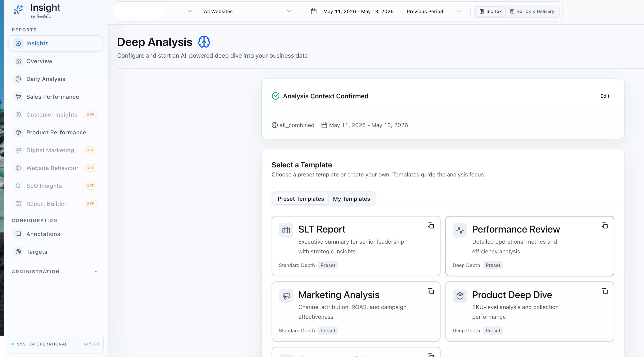Click the brain icon next to Deep Analysis
The width and height of the screenshot is (644, 357).
coord(204,42)
